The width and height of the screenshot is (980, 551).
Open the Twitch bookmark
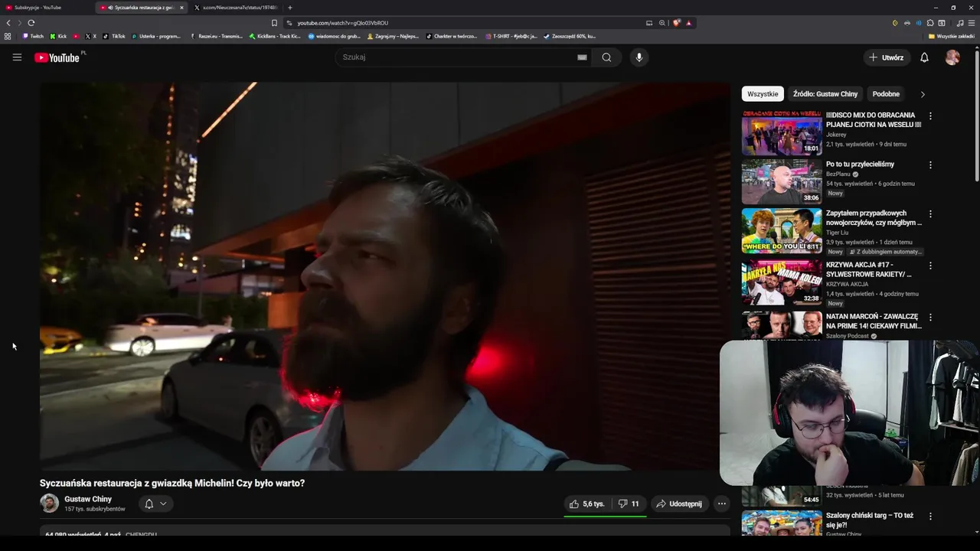click(x=33, y=36)
